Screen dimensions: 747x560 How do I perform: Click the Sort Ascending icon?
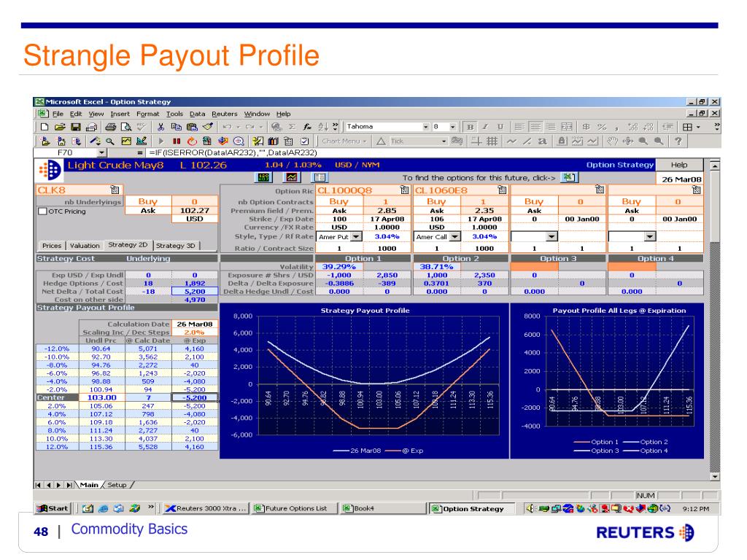[x=323, y=127]
